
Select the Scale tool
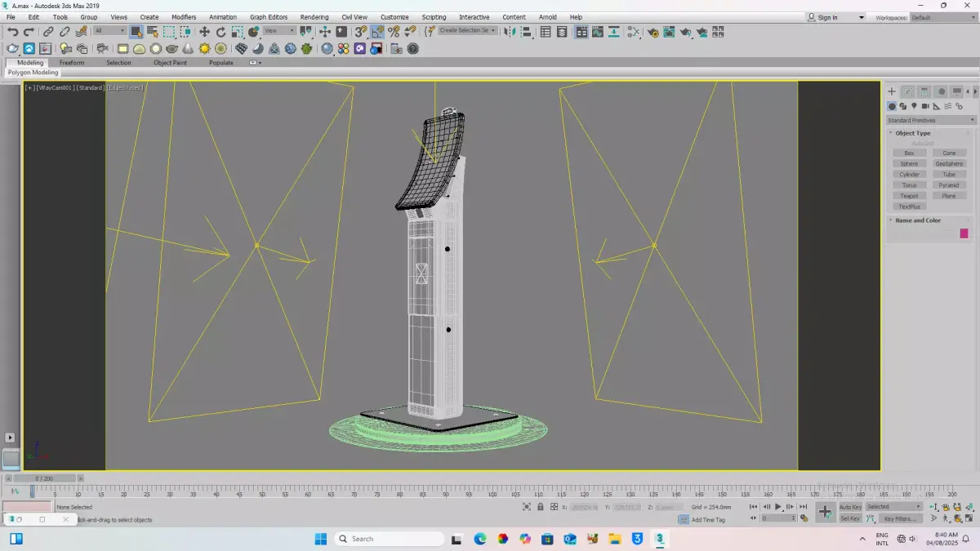[x=237, y=32]
